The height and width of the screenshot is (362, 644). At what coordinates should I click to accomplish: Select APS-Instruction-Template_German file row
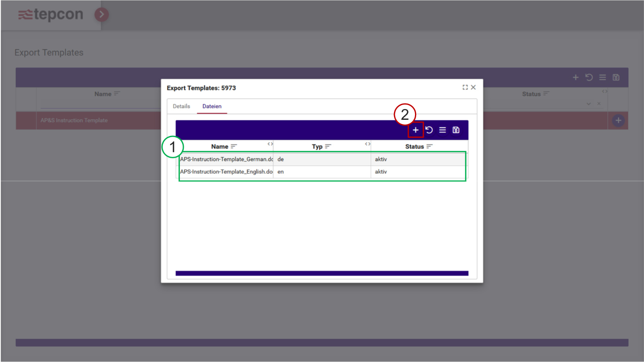coord(226,159)
